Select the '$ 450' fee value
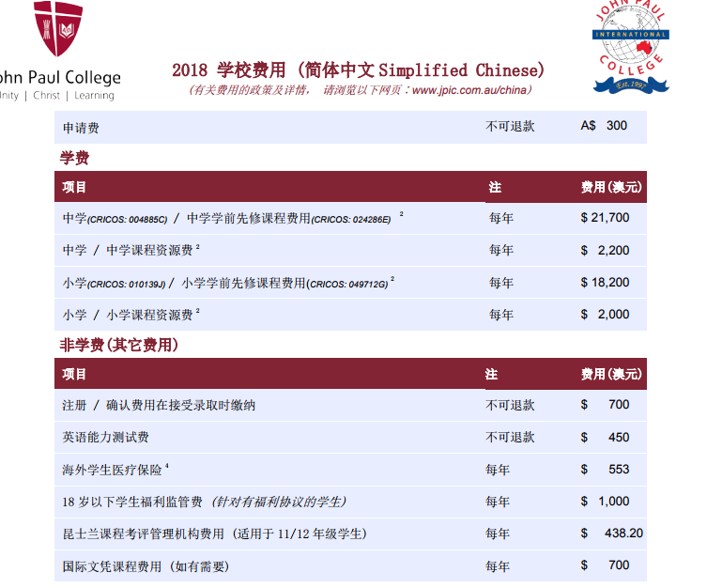This screenshot has height=588, width=707. (x=605, y=437)
